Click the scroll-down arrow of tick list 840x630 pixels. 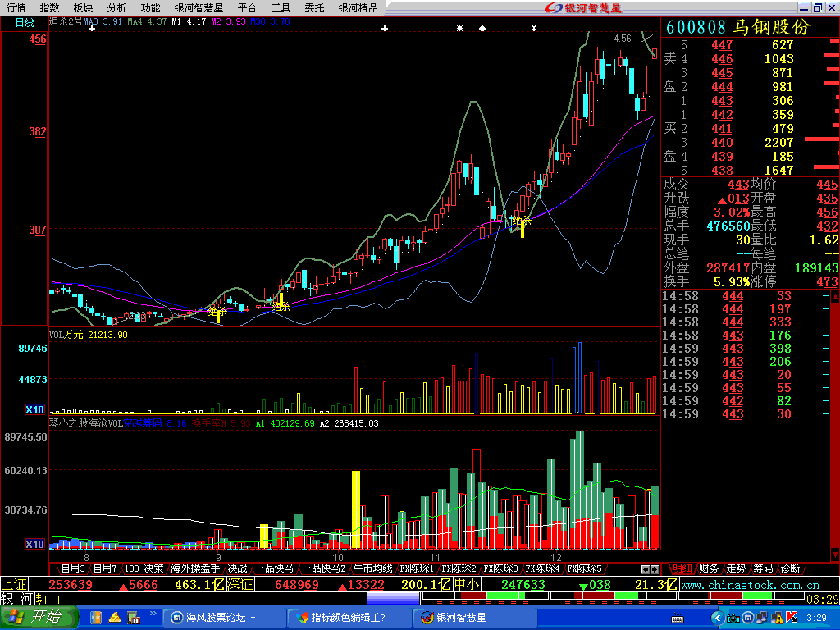(x=834, y=554)
